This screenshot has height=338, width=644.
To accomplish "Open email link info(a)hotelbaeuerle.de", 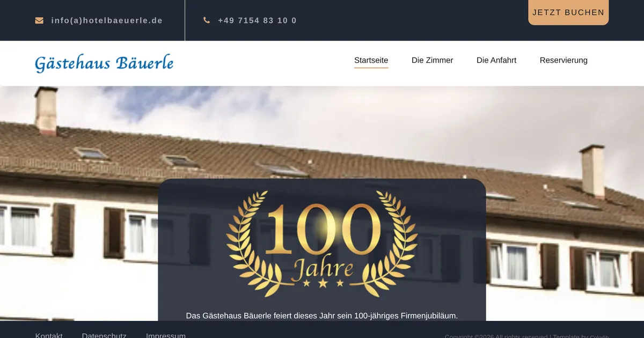I will tap(107, 20).
